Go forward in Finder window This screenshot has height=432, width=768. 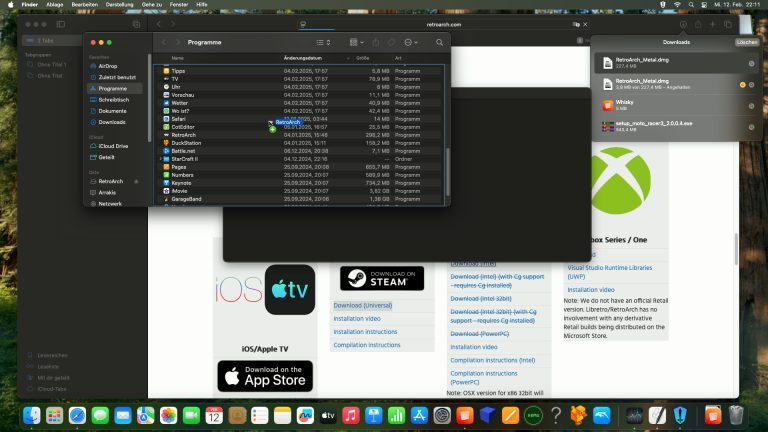point(178,43)
